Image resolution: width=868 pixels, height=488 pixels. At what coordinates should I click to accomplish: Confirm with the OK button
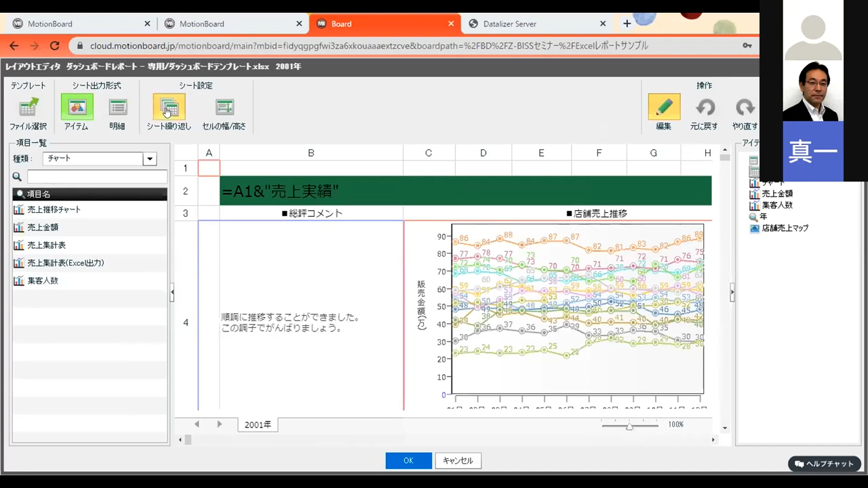(408, 461)
